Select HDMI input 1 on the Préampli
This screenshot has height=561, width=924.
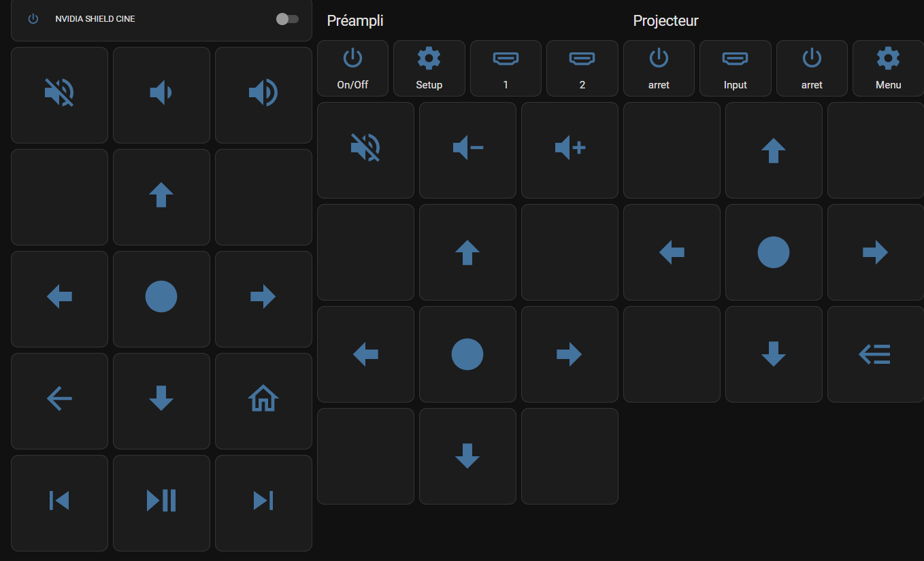pyautogui.click(x=506, y=67)
